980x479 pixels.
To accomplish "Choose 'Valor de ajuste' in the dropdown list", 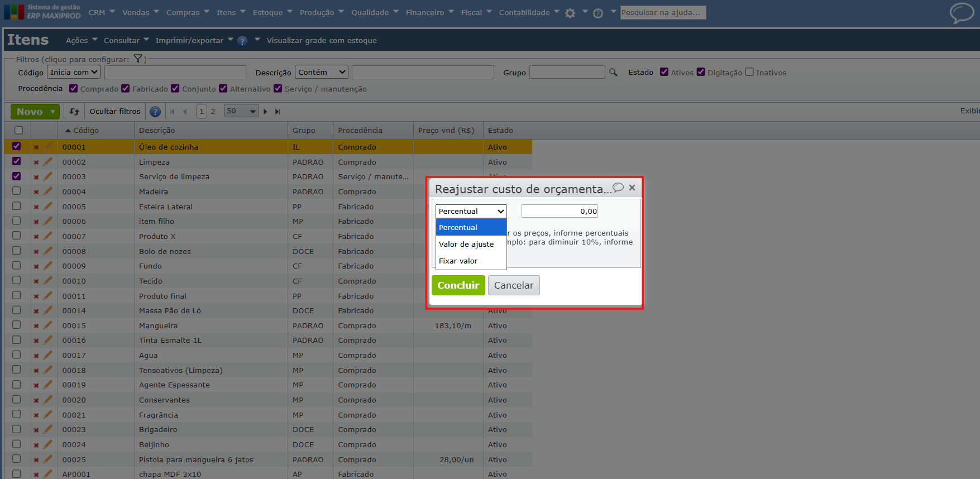I will pos(466,244).
